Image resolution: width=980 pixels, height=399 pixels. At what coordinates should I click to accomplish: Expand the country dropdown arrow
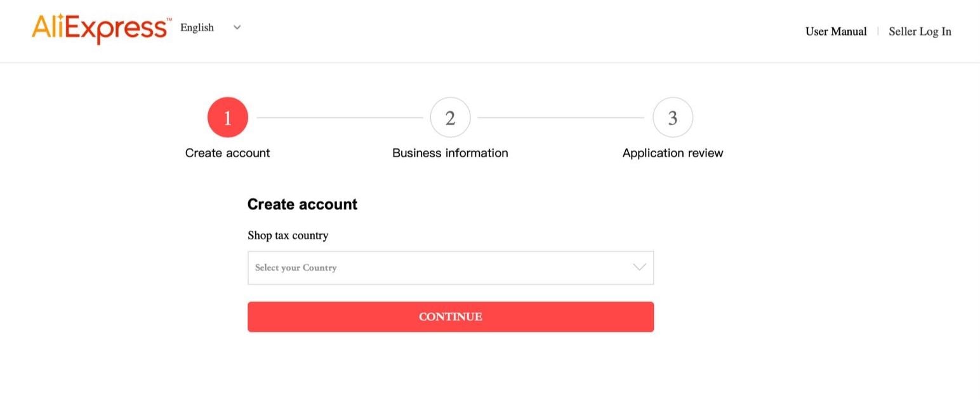[x=639, y=267]
